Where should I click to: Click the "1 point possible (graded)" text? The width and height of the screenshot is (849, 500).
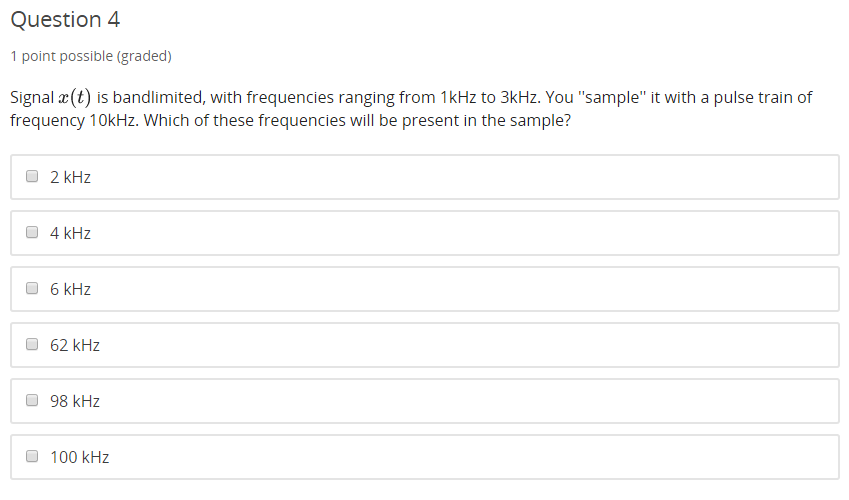[91, 56]
